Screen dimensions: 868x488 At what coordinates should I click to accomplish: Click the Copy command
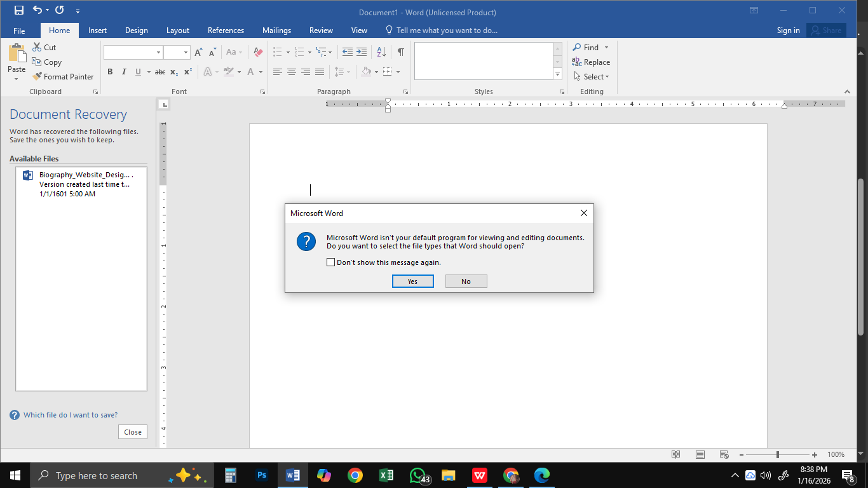(x=46, y=62)
